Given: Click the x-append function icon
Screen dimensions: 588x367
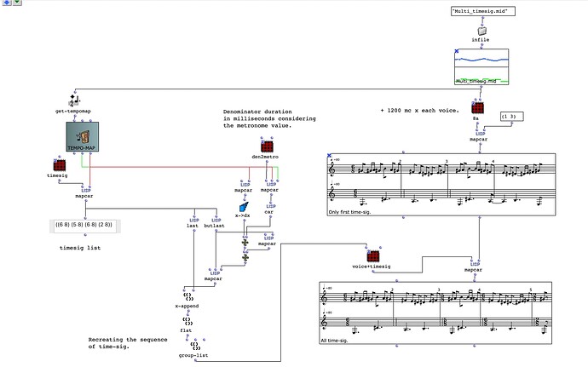Looking at the screenshot, I should tap(187, 297).
